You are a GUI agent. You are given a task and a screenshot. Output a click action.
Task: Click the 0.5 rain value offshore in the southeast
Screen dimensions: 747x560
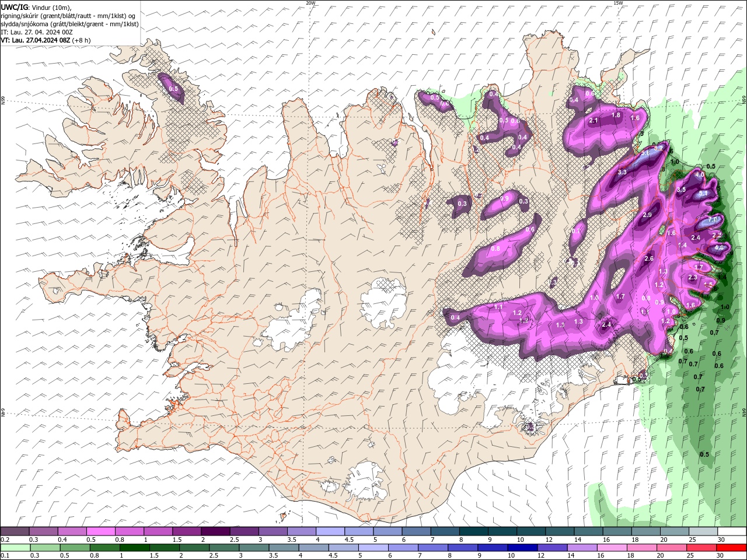(x=704, y=454)
